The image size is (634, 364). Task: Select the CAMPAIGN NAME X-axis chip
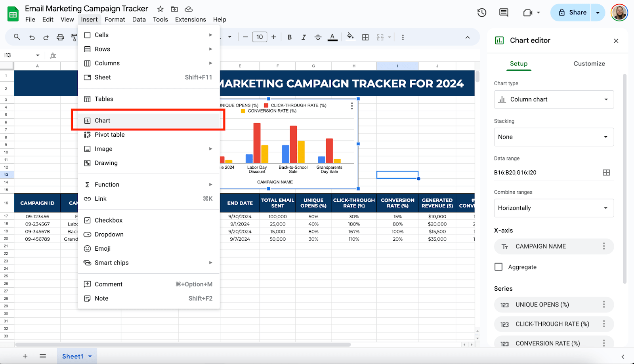click(x=554, y=246)
